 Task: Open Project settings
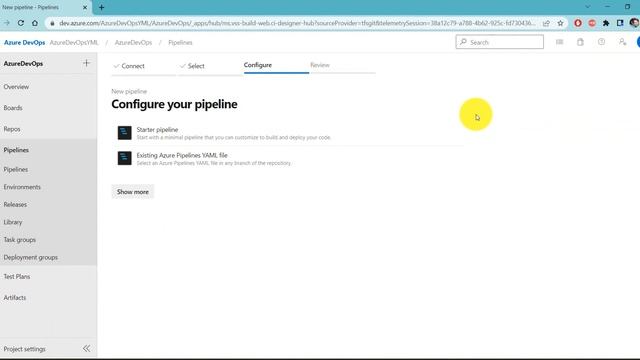click(x=24, y=349)
